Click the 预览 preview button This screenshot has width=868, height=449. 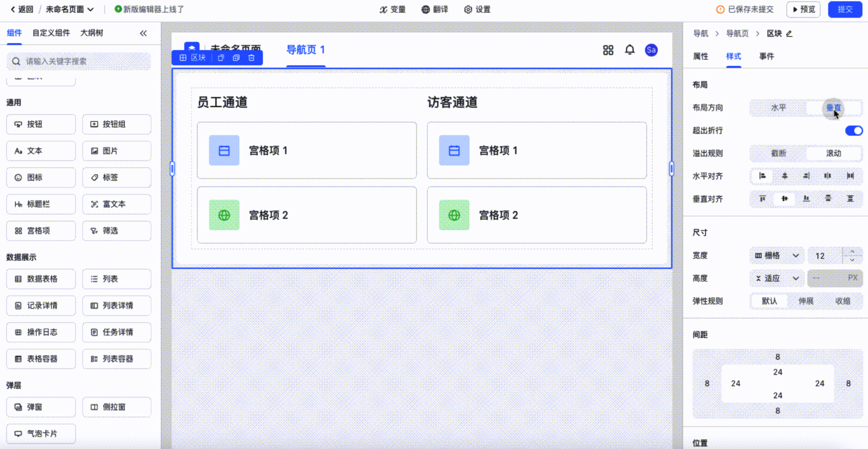(x=803, y=10)
